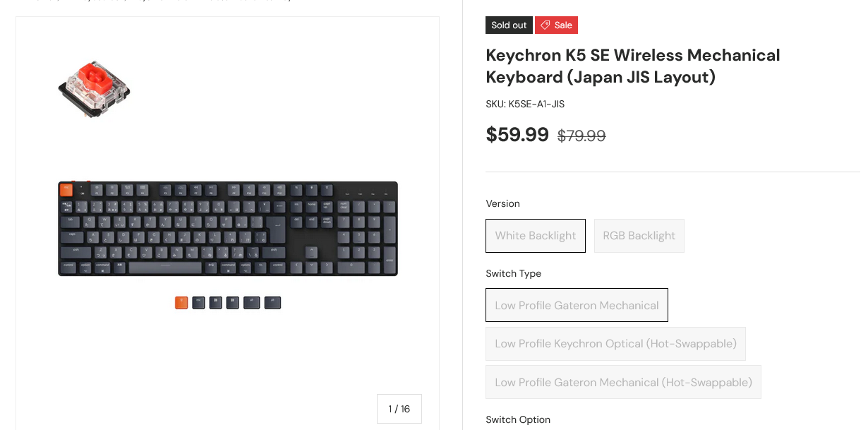The height and width of the screenshot is (430, 868).
Task: Select the White Backlight version
Action: click(x=536, y=236)
